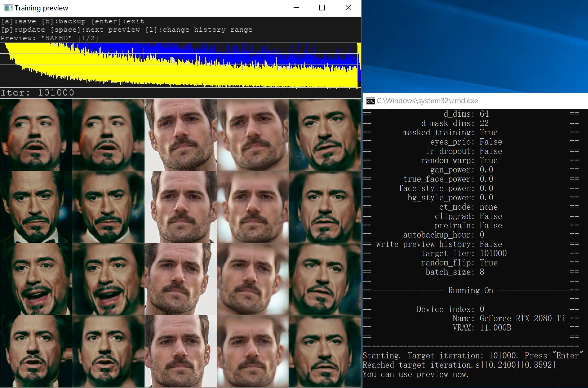Click the batch_size value in console

[482, 272]
